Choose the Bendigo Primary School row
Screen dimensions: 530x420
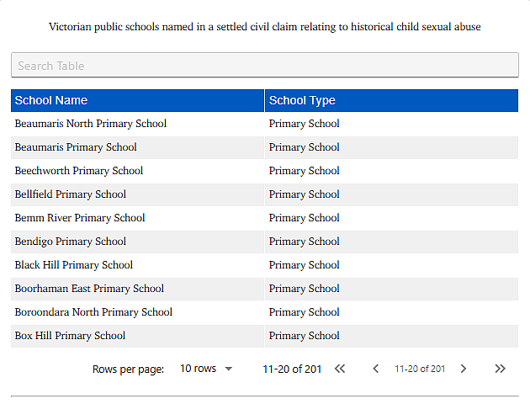pyautogui.click(x=265, y=242)
